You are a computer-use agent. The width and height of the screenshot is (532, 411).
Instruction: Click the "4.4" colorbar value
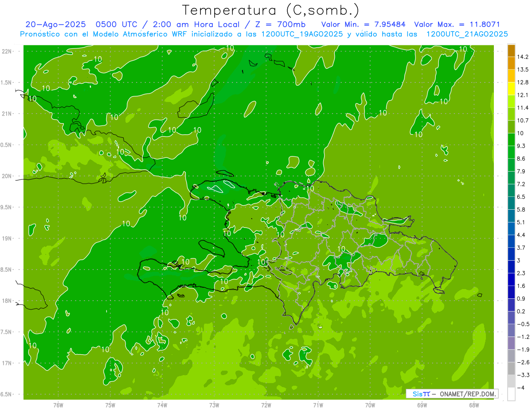521,235
